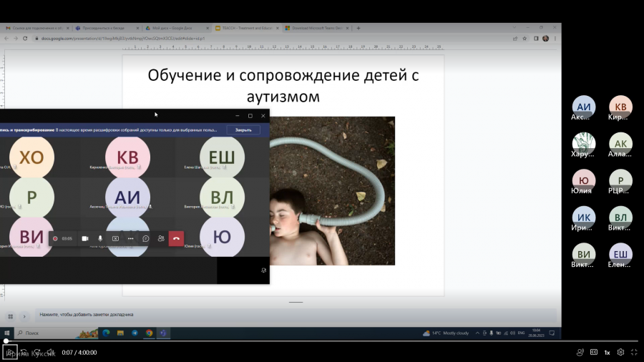Expand the filmstrip panel chevron in Slides
Image resolution: width=644 pixels, height=362 pixels.
24,316
